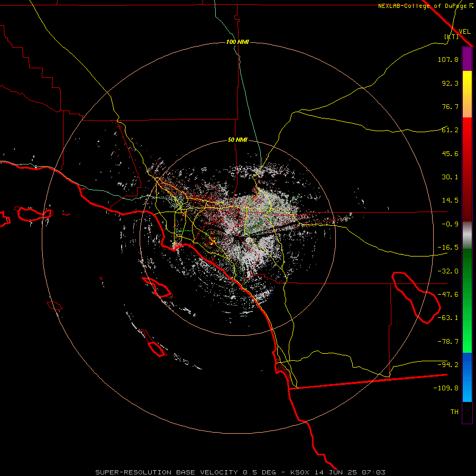Select the -94.2 scale value
Image resolution: width=476 pixels, height=476 pixels.
[448, 364]
